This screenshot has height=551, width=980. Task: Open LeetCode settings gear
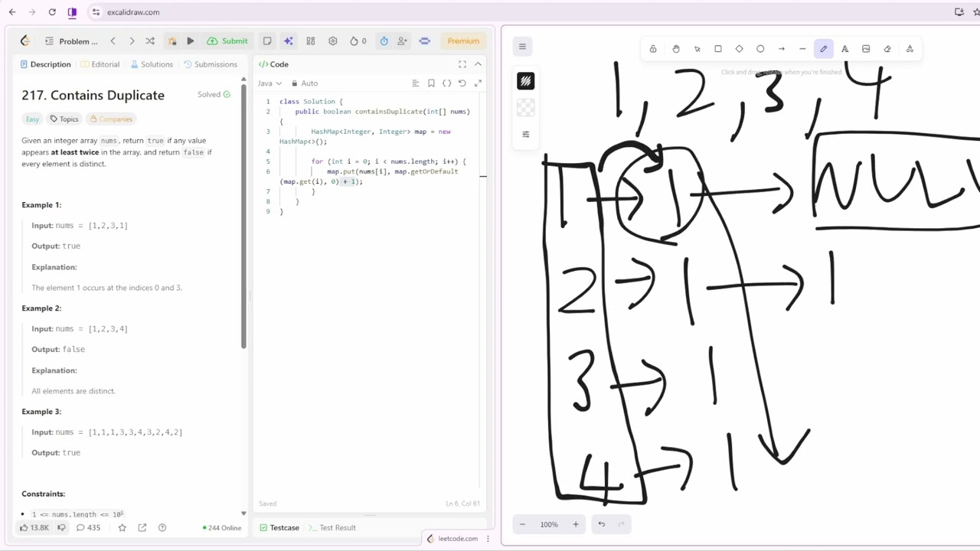point(333,41)
